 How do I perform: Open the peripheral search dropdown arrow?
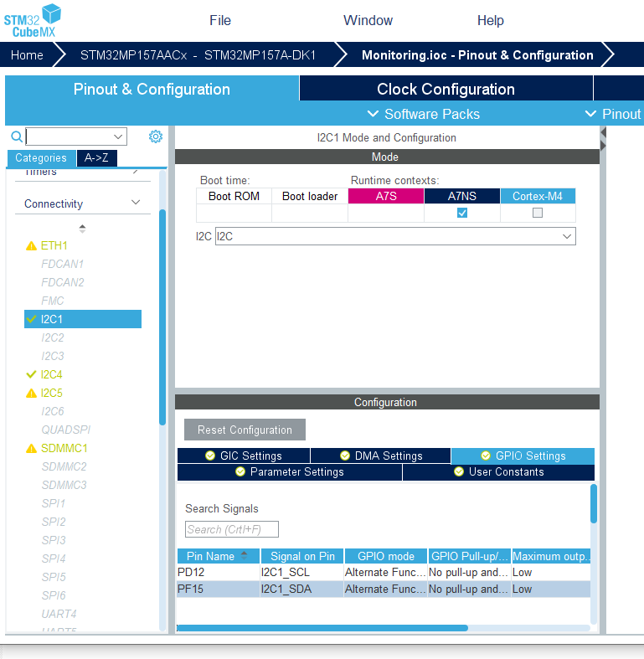(118, 136)
